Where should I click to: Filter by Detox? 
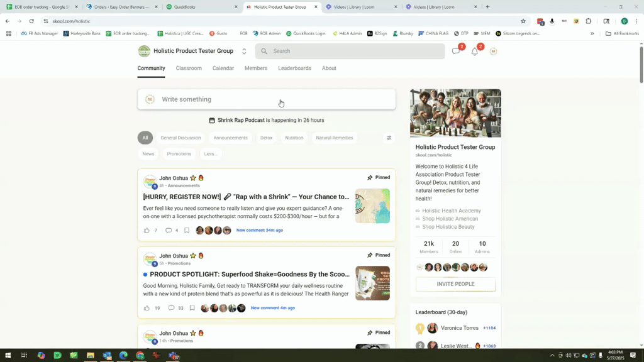point(266,138)
